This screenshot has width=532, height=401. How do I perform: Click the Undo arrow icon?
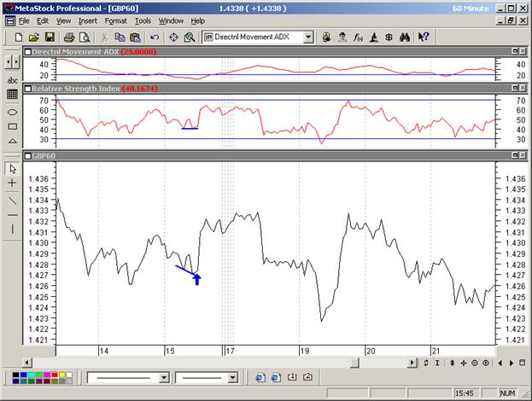[154, 38]
